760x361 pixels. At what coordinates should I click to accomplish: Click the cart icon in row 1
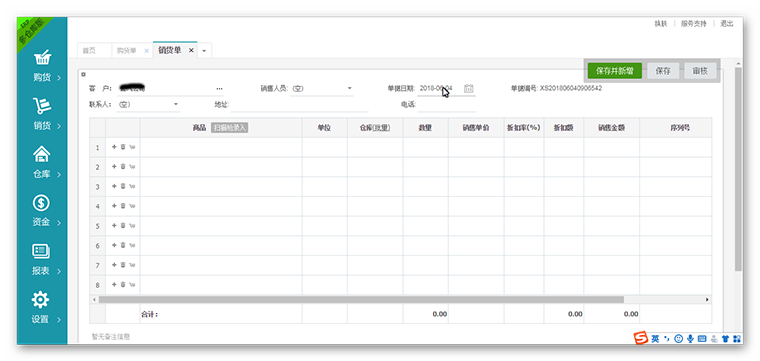click(132, 147)
